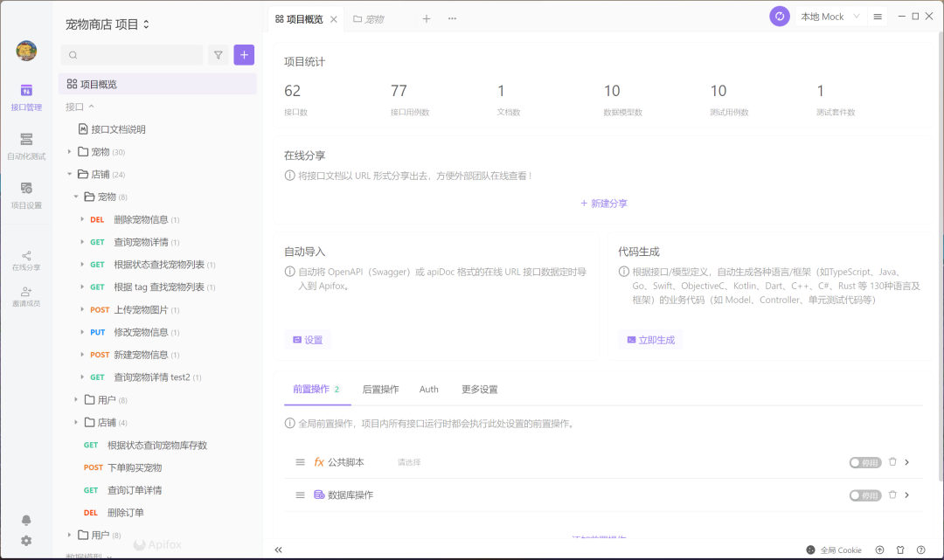Open 邀请成员 from the left sidebar
944x560 pixels.
[x=26, y=297]
